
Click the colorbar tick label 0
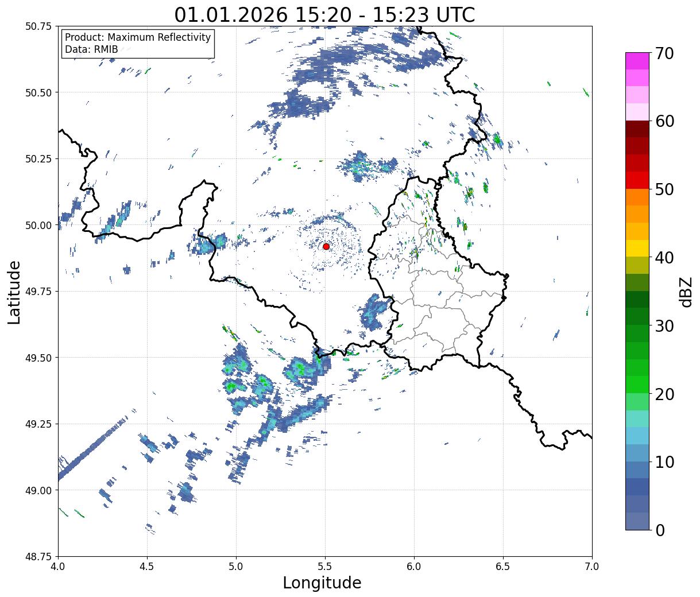tap(659, 530)
